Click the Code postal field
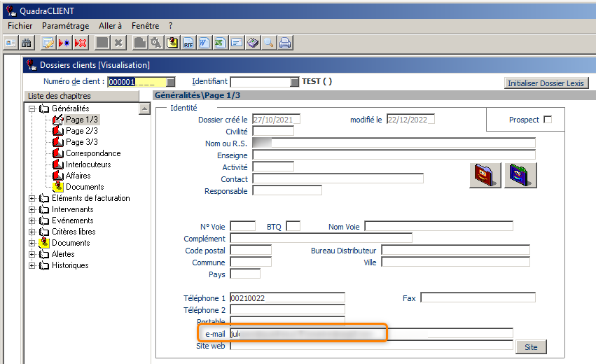Screen dimensions: 596x364 point(251,250)
